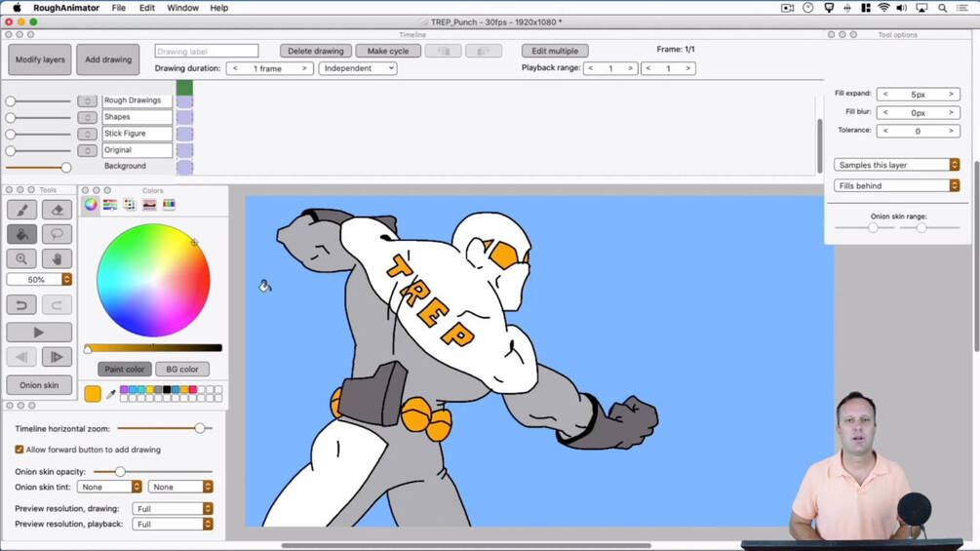Viewport: 980px width, 551px height.
Task: Toggle the Onion skin button
Action: point(39,385)
